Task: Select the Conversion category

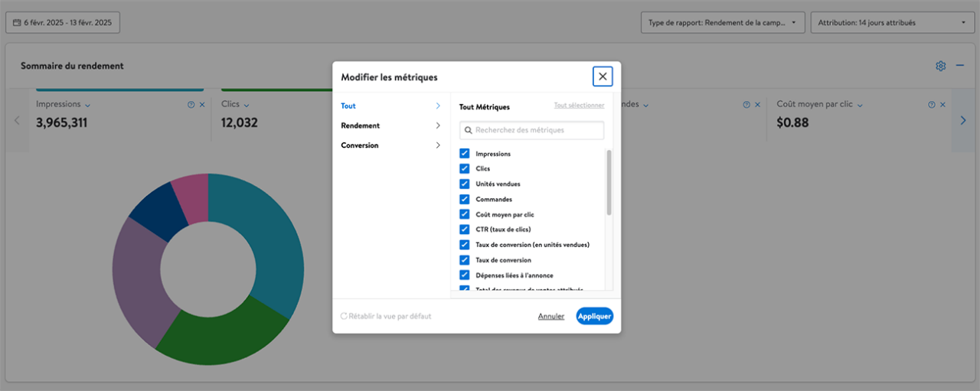Action: (x=390, y=145)
